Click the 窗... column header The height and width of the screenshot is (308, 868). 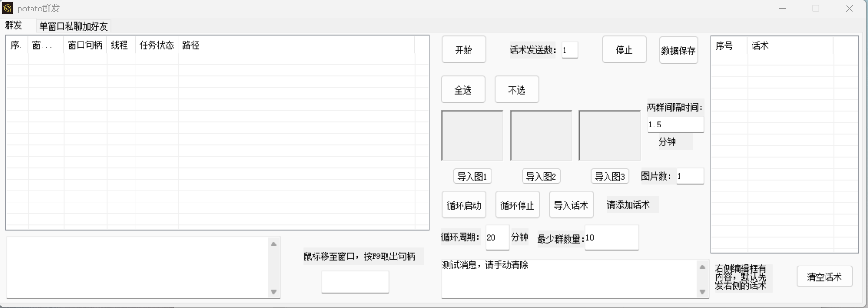click(46, 45)
